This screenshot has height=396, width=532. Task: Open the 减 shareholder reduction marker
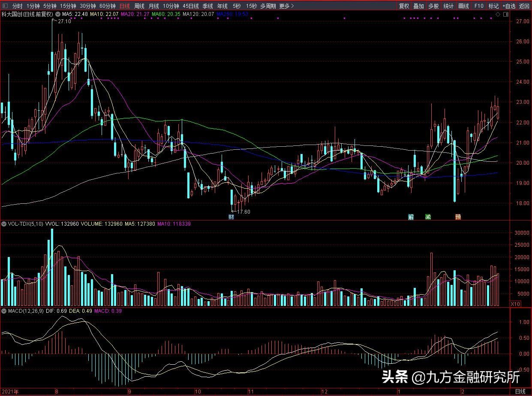tap(428, 217)
